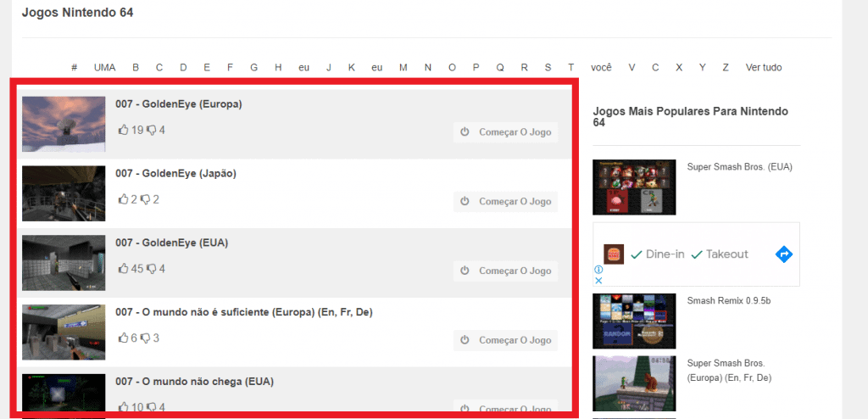Filter games by letter M
Screen dimensions: 868x419
pos(403,68)
